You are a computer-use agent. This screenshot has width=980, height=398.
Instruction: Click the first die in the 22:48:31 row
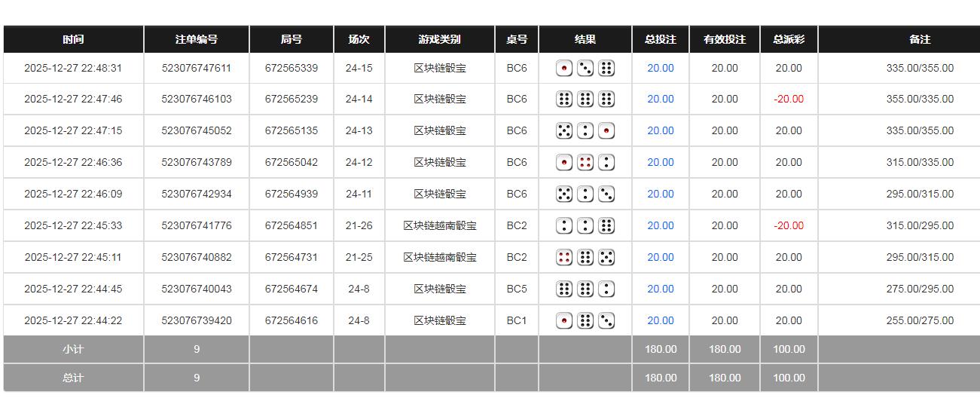(x=564, y=69)
